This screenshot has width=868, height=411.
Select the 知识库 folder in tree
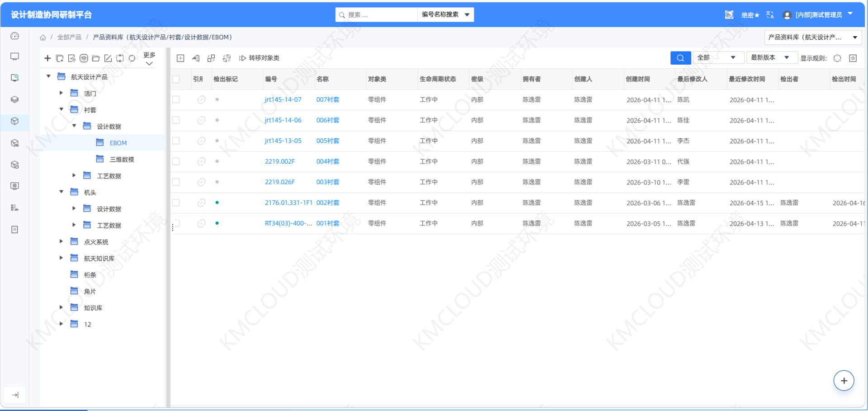pyautogui.click(x=93, y=308)
